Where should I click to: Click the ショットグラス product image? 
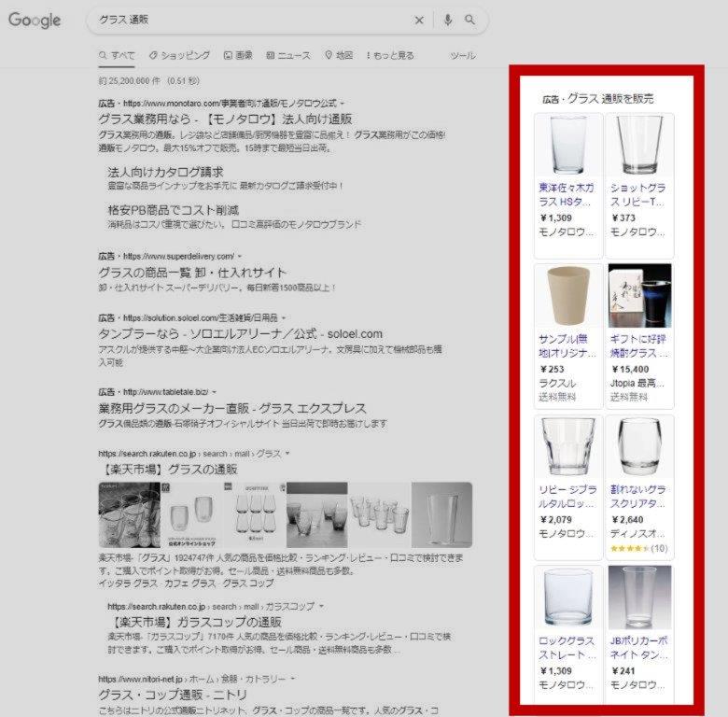coord(639,145)
